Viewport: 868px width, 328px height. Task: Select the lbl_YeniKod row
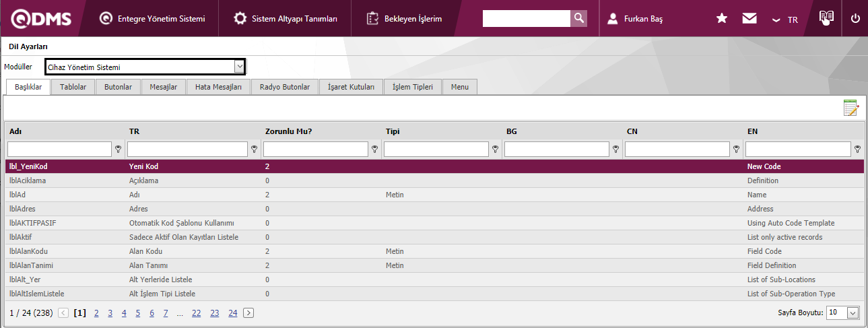click(434, 166)
